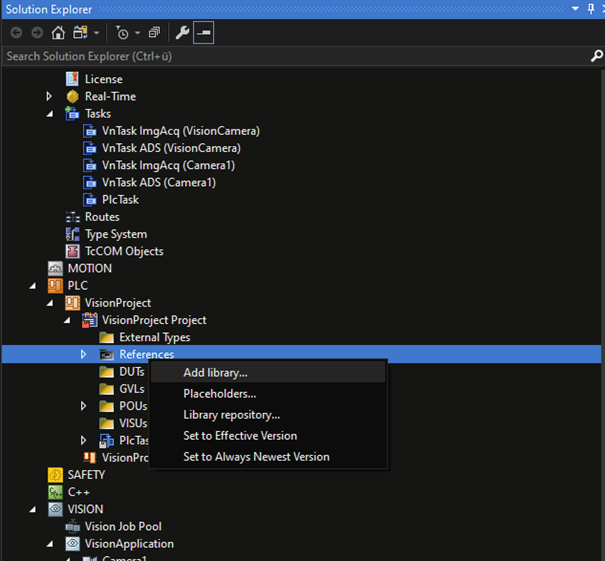This screenshot has height=561, width=605.
Task: Select the C++ node icon
Action: click(x=55, y=492)
